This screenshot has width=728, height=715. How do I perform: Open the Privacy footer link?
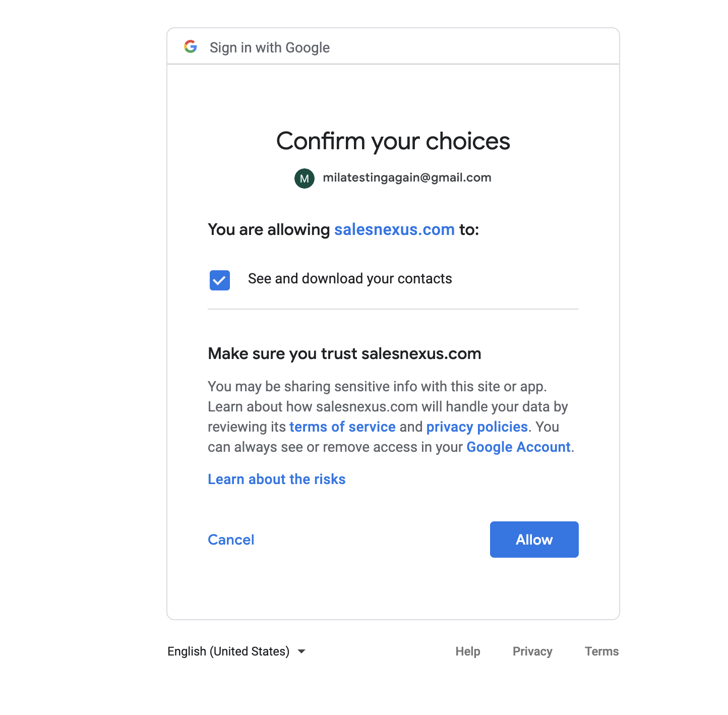click(532, 651)
